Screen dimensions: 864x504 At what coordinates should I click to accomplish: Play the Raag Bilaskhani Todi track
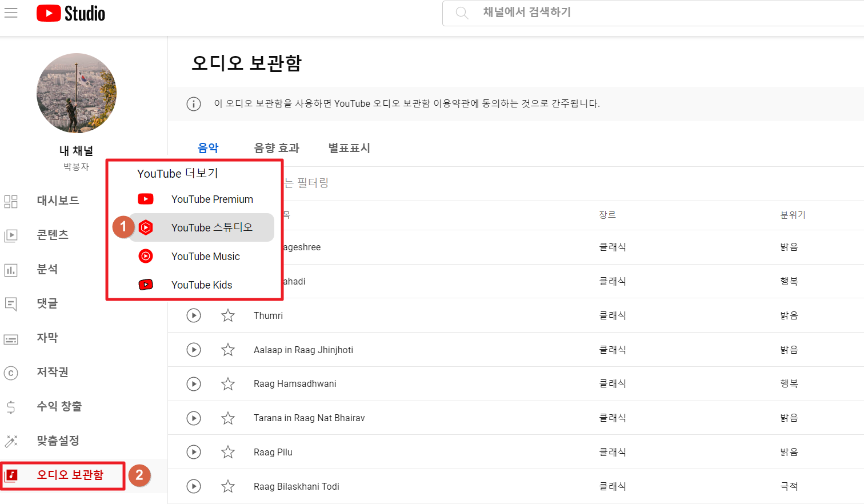194,486
